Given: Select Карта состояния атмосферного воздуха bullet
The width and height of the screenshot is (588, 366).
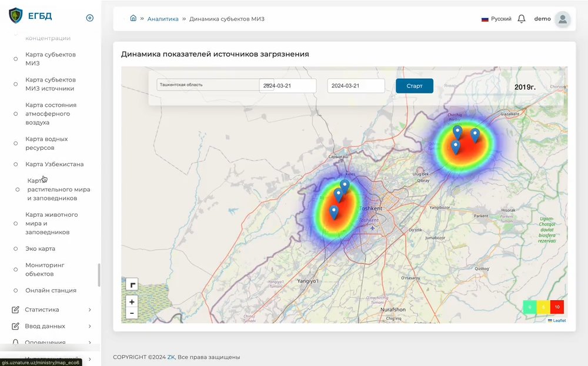Looking at the screenshot, I should click(15, 113).
